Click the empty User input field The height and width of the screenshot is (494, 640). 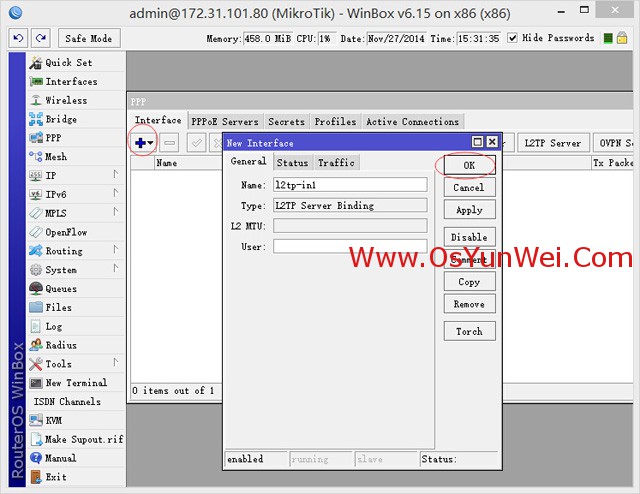pos(350,247)
